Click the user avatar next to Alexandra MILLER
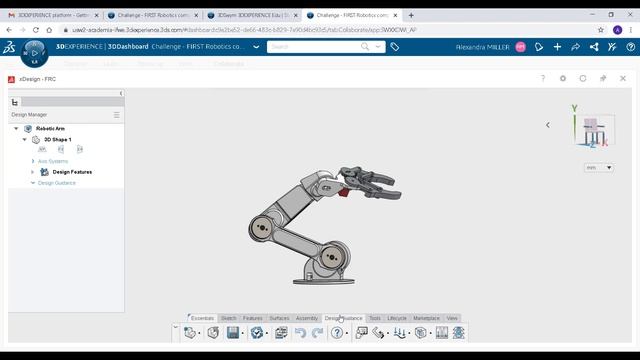Image resolution: width=640 pixels, height=360 pixels. pyautogui.click(x=520, y=47)
